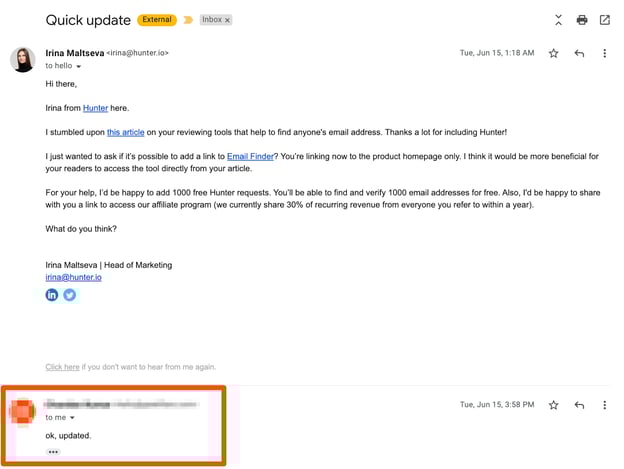
Task: Toggle the yellow importance marker beside External
Action: pyautogui.click(x=188, y=20)
